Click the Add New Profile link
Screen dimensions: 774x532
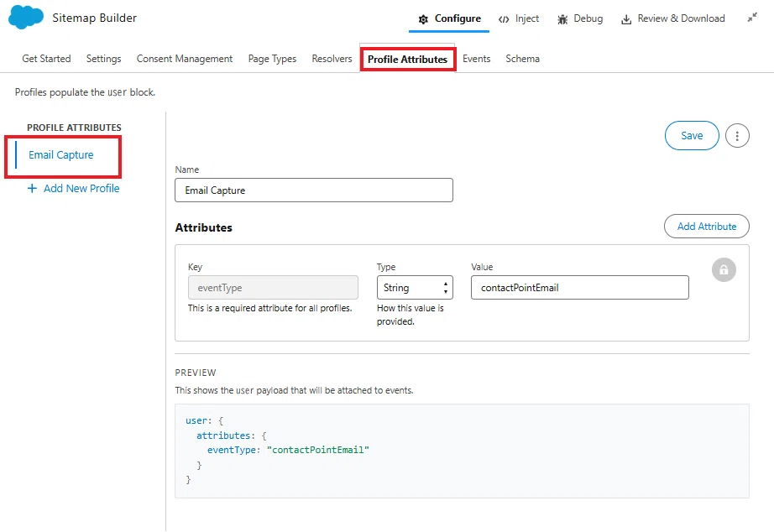click(81, 189)
